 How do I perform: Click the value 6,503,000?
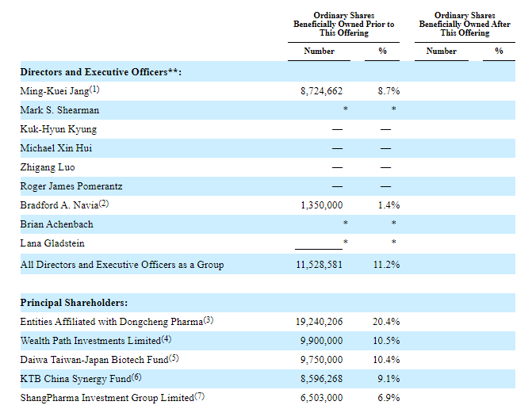[x=321, y=398]
